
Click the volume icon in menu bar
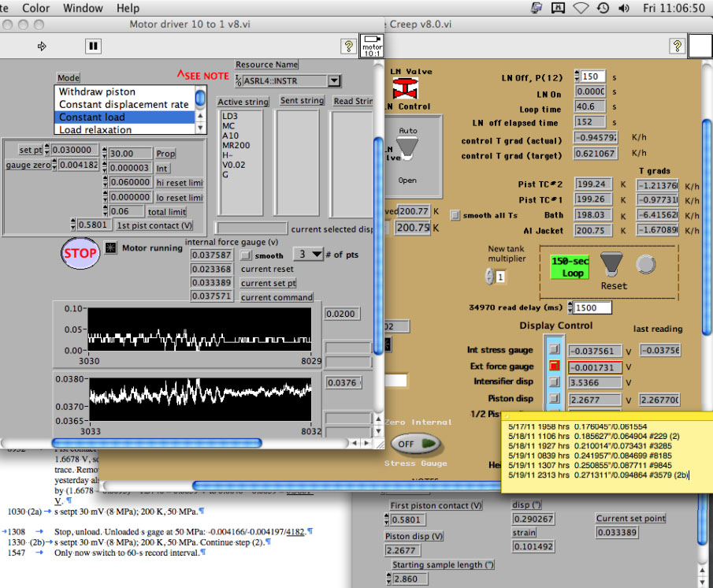click(x=624, y=8)
